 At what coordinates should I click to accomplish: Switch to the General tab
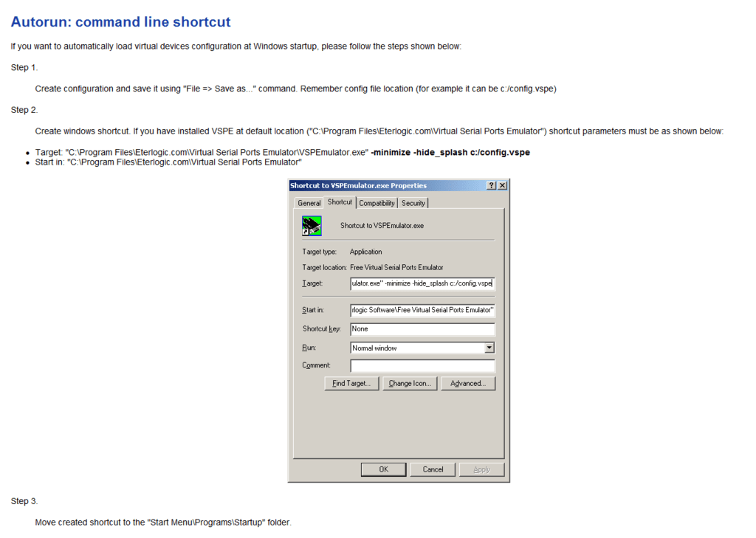[309, 202]
